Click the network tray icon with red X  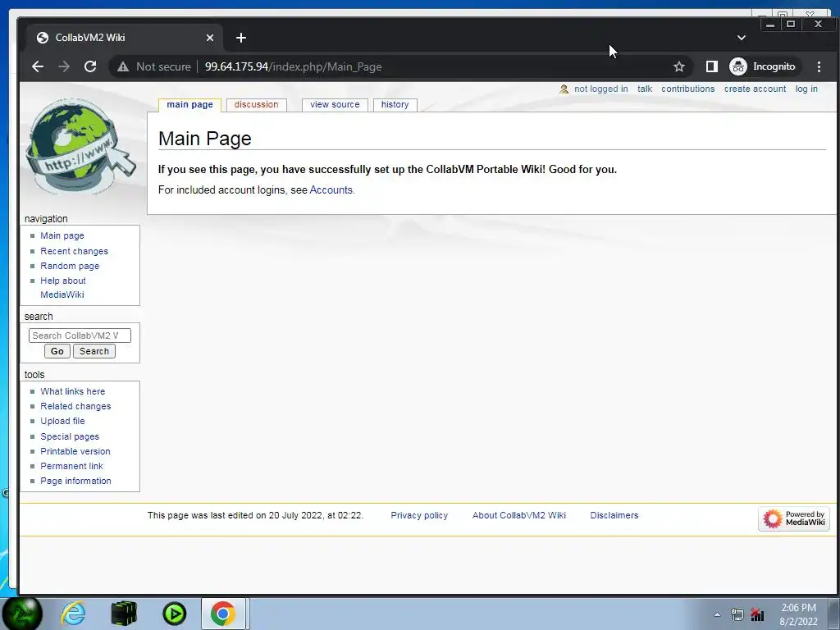click(x=757, y=614)
